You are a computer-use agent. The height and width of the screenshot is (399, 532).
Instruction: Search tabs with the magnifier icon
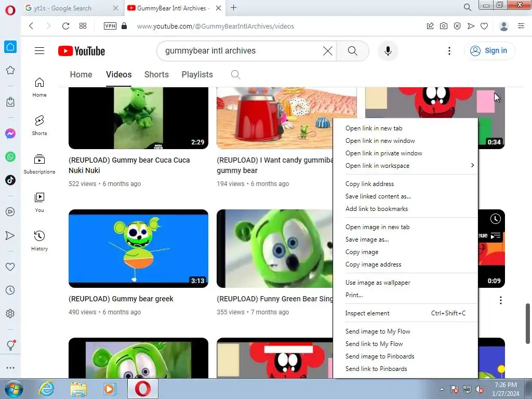tap(467, 7)
